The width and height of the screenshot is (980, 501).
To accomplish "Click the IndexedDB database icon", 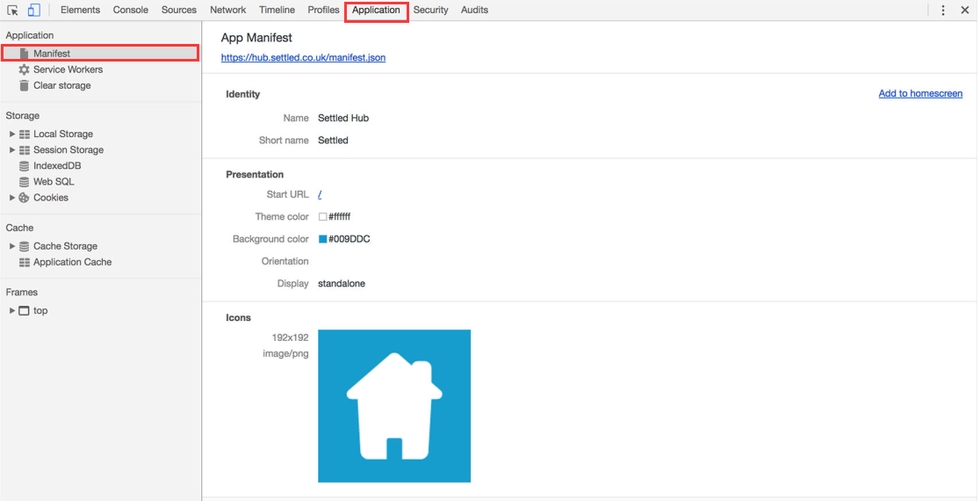I will coord(24,166).
